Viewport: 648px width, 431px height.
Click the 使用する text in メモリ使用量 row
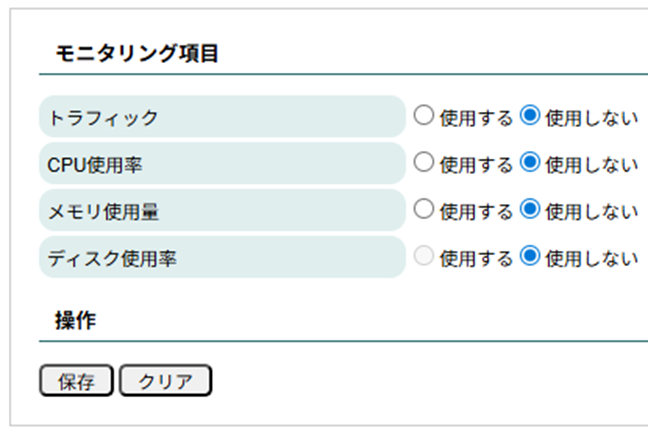coord(476,211)
